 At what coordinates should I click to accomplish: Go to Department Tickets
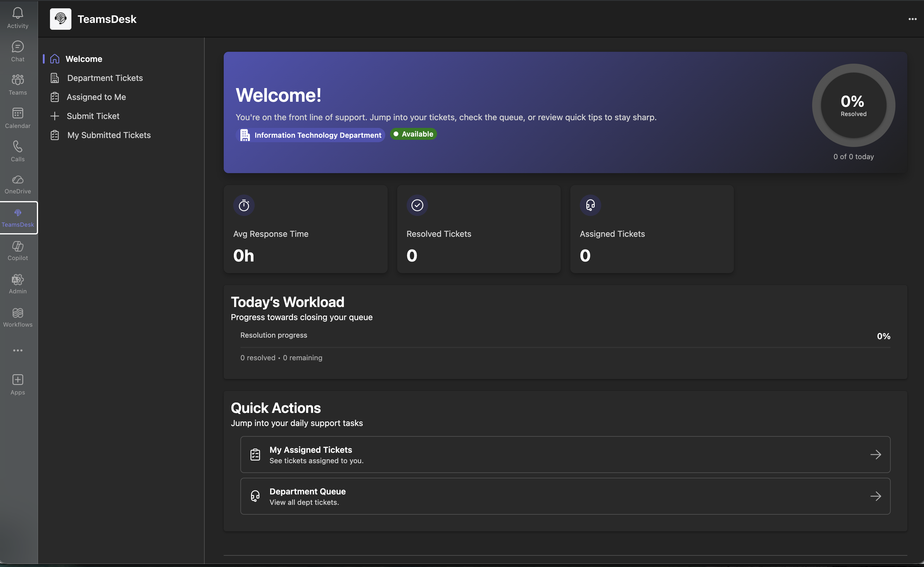(105, 78)
